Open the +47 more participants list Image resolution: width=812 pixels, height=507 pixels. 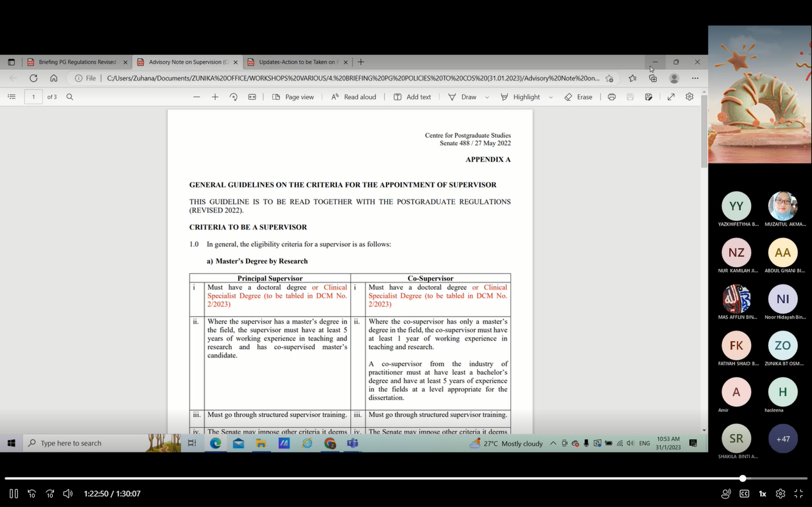[x=783, y=438]
